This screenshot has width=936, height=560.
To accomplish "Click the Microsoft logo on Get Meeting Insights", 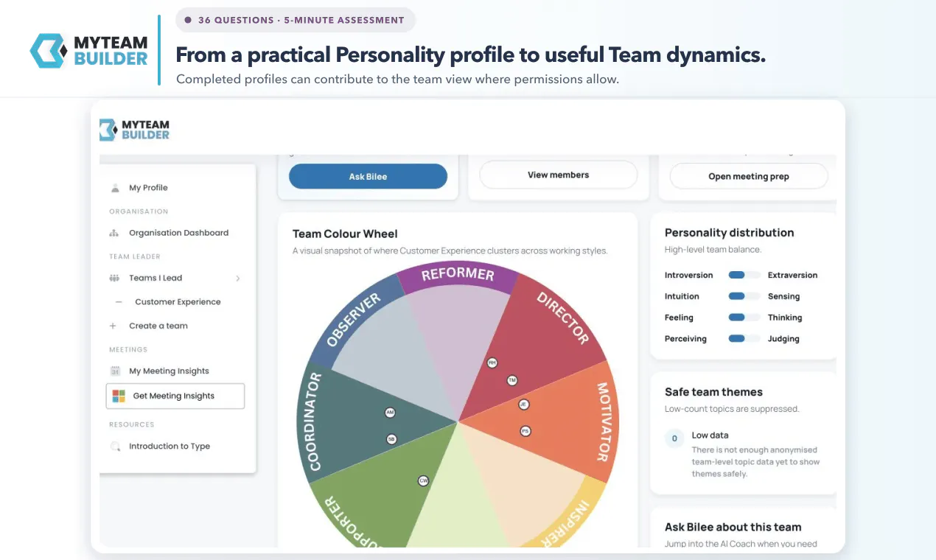I will pos(119,396).
